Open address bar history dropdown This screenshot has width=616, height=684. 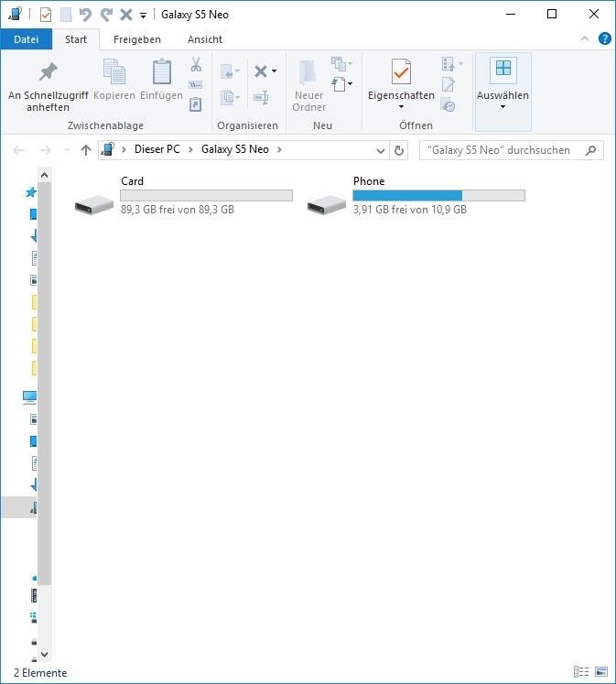pyautogui.click(x=380, y=150)
